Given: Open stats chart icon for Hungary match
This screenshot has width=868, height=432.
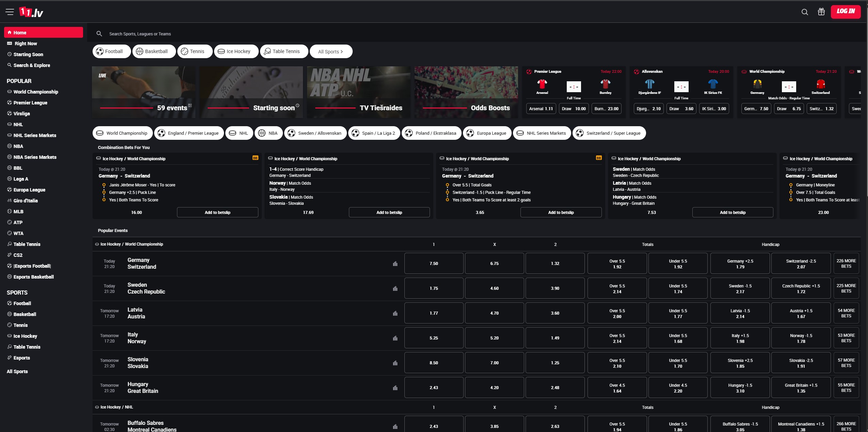Looking at the screenshot, I should coord(395,388).
